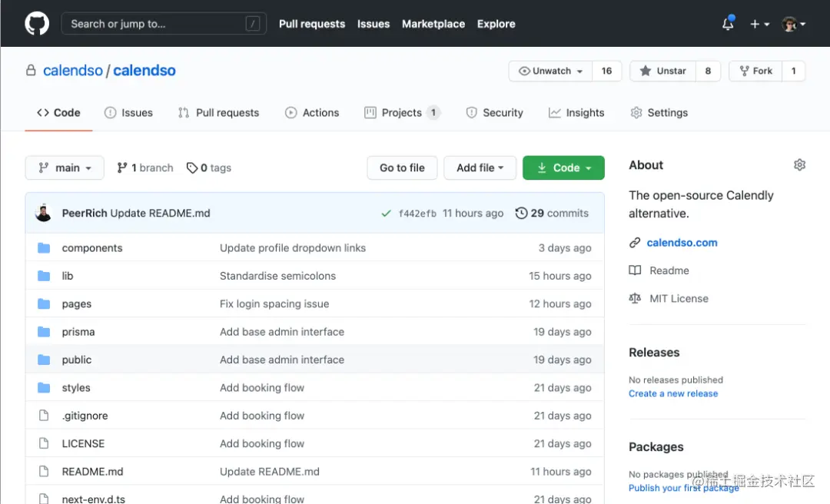Screen dimensions: 830x504
Task: Open the notifications bell
Action: click(x=729, y=23)
